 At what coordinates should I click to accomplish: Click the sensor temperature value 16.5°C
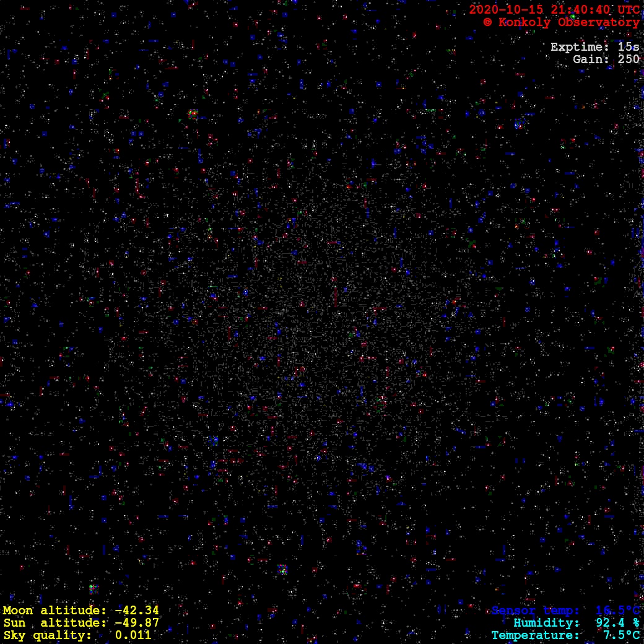[617, 611]
